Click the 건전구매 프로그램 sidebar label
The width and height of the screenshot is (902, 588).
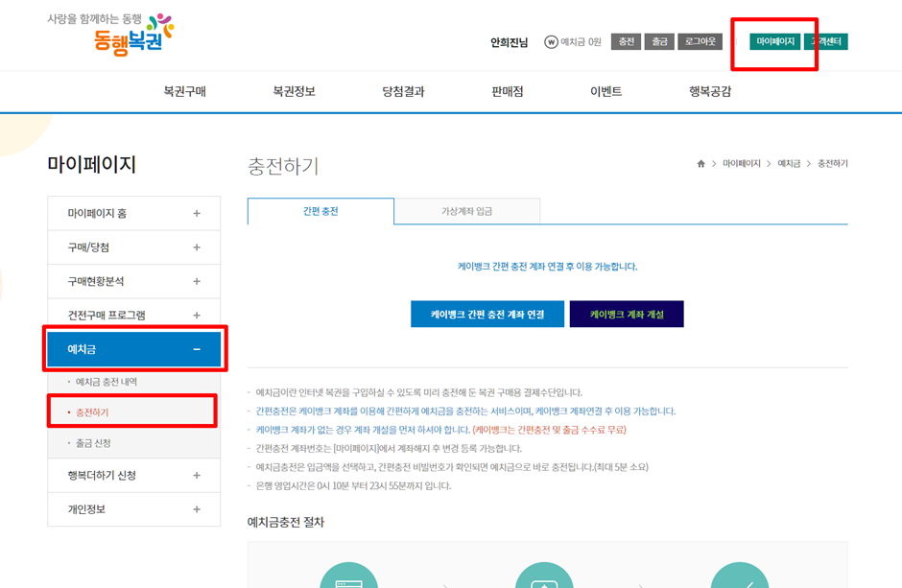[x=107, y=315]
